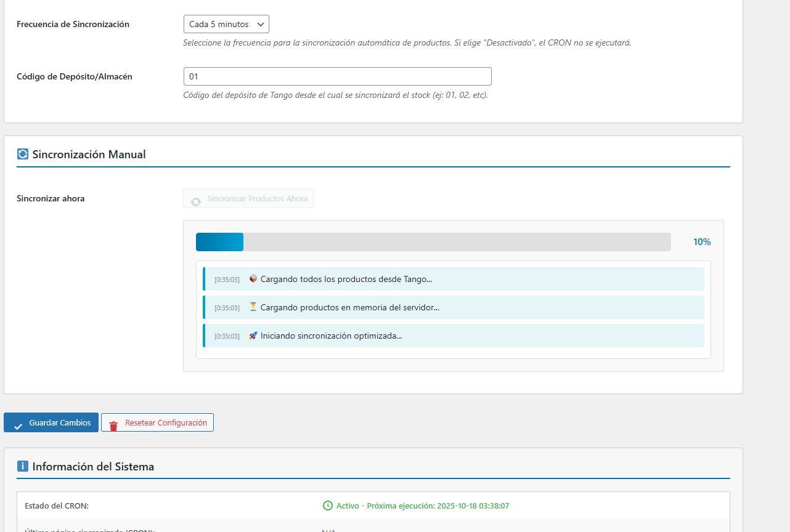The width and height of the screenshot is (790, 532).
Task: Click the green clock icon in CRON status
Action: [328, 506]
